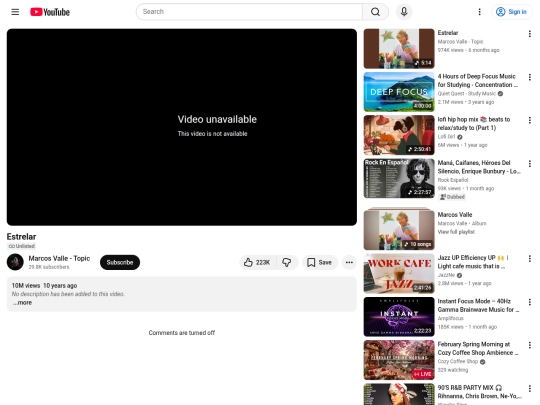Save the video to a playlist
Image resolution: width=540 pixels, height=405 pixels.
point(320,262)
